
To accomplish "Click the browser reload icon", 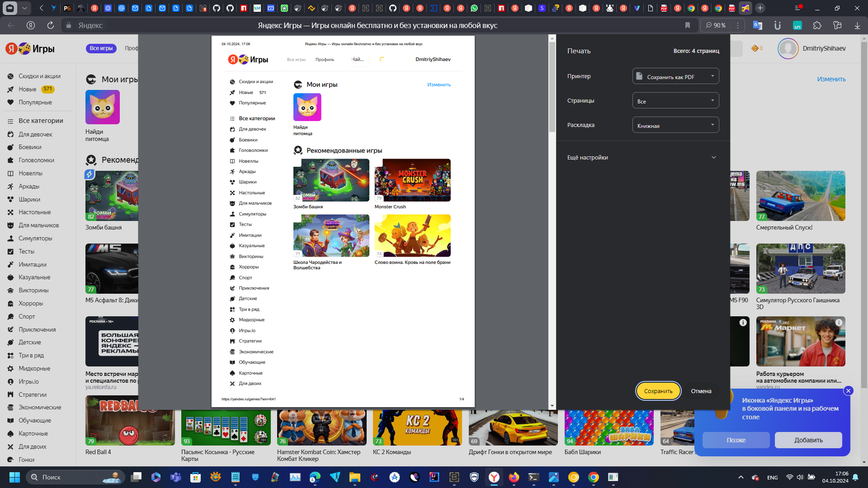I will (x=51, y=25).
